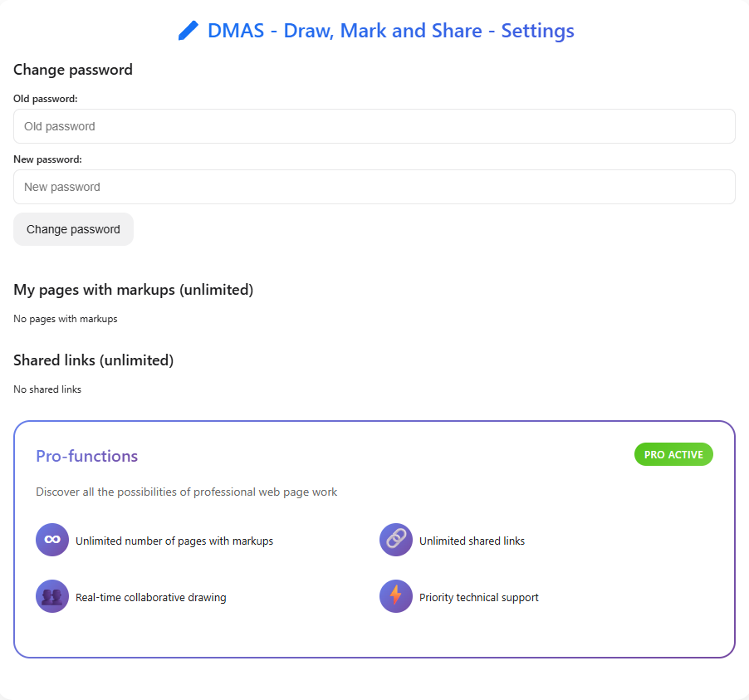Select the link icon next to Unlimited shared links
Screen dimensions: 749x700
point(395,540)
